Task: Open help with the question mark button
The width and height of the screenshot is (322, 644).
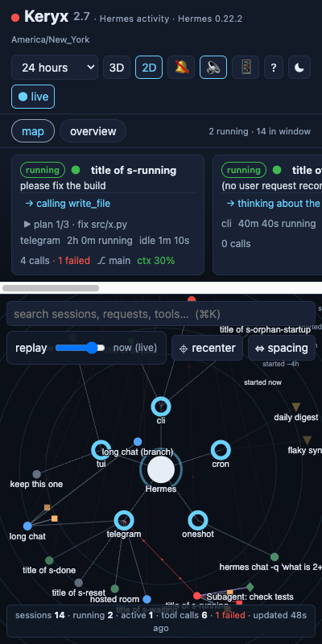Action: coord(274,68)
